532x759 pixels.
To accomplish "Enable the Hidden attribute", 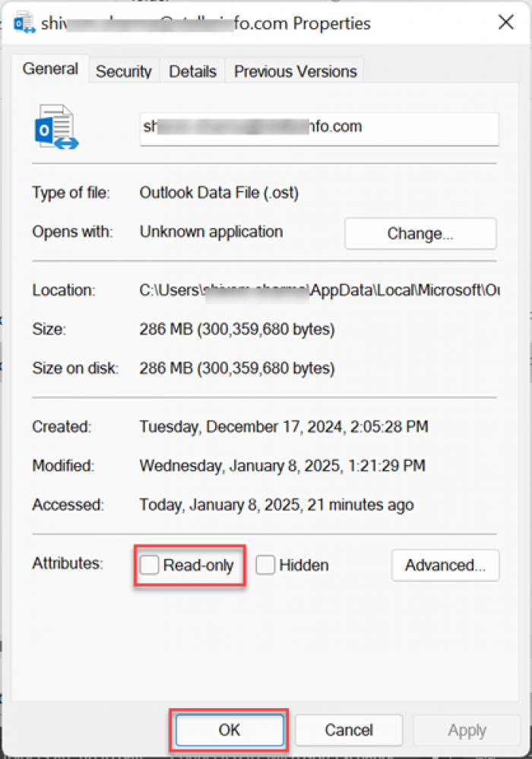I will point(265,565).
